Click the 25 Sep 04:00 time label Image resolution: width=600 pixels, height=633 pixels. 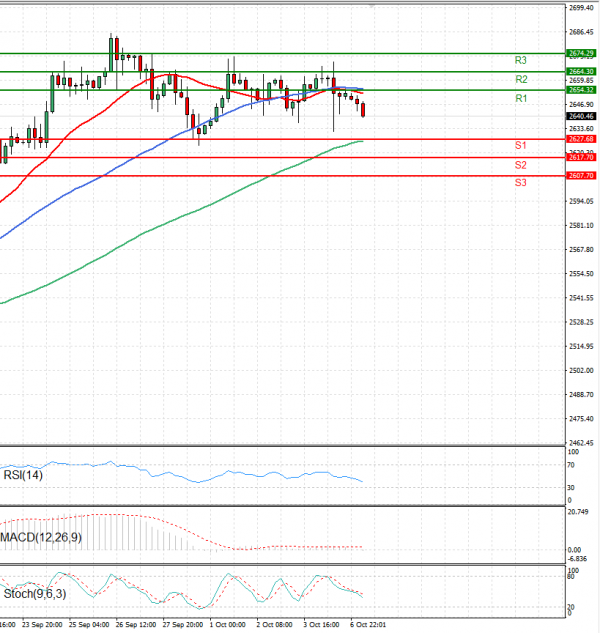(89, 625)
